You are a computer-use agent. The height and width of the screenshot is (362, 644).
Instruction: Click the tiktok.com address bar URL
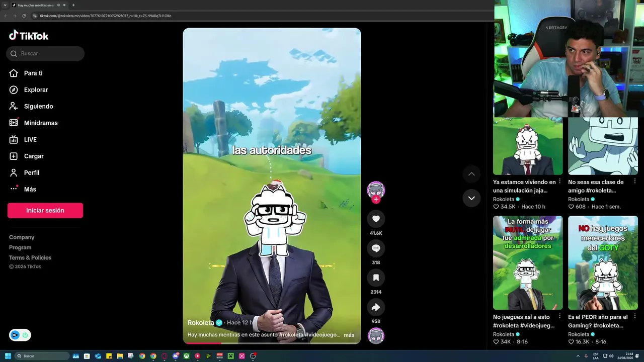tap(106, 16)
